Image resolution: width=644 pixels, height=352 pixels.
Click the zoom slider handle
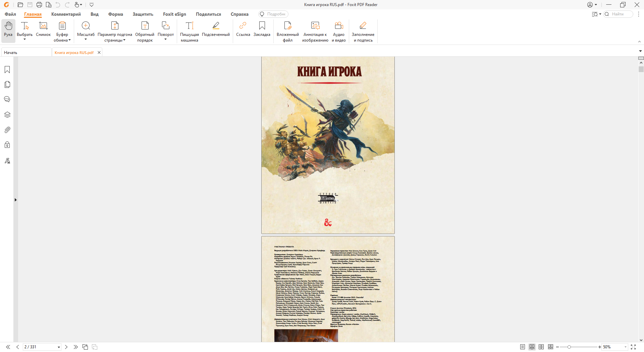pyautogui.click(x=569, y=347)
